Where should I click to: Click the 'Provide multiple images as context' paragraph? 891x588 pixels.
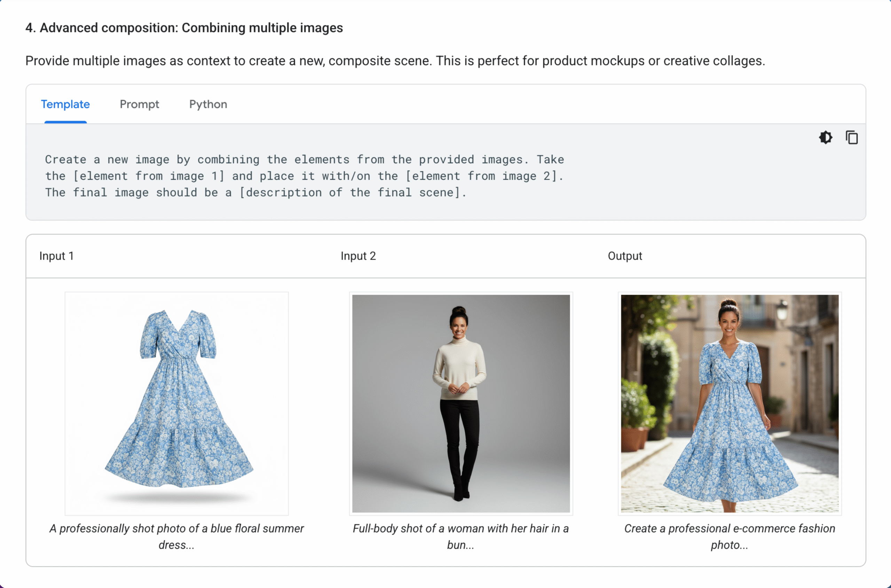[x=395, y=61]
